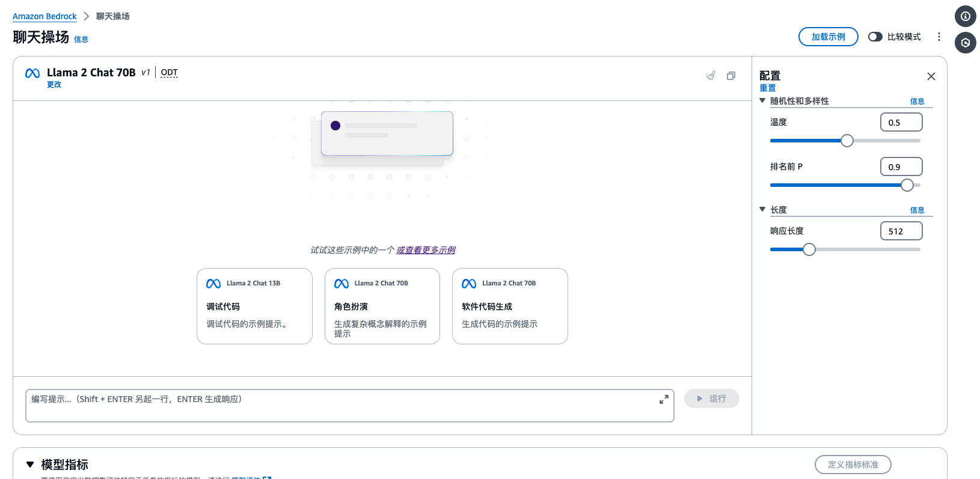Click the 温度 value field showing 0.5

[901, 122]
